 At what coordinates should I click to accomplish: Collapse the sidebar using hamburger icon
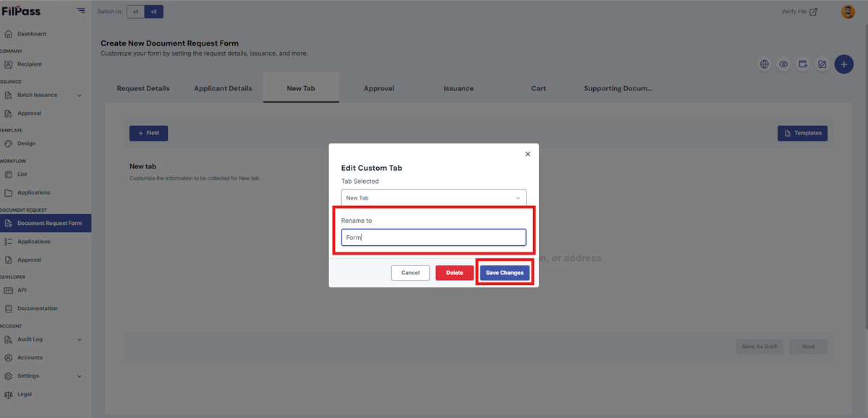pos(80,11)
